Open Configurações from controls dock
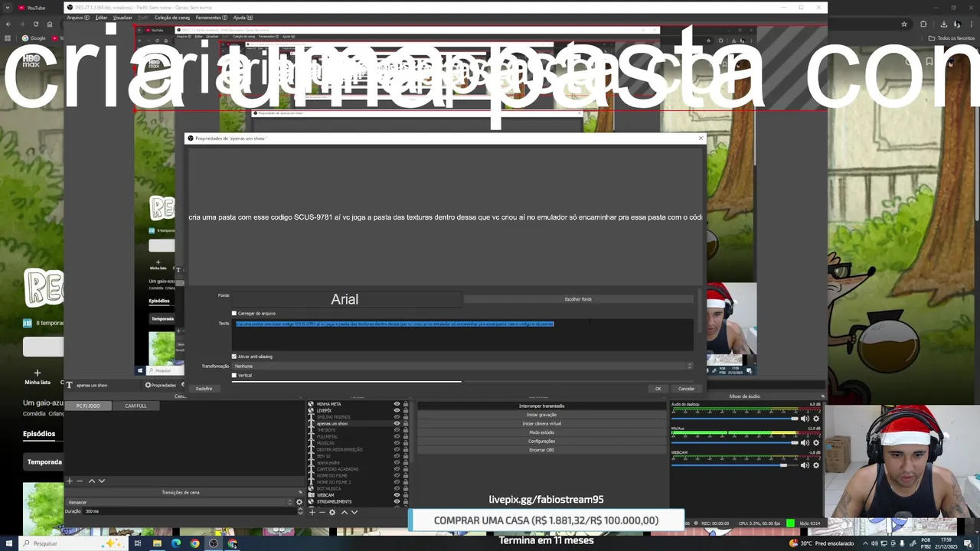The image size is (980, 551). (541, 441)
